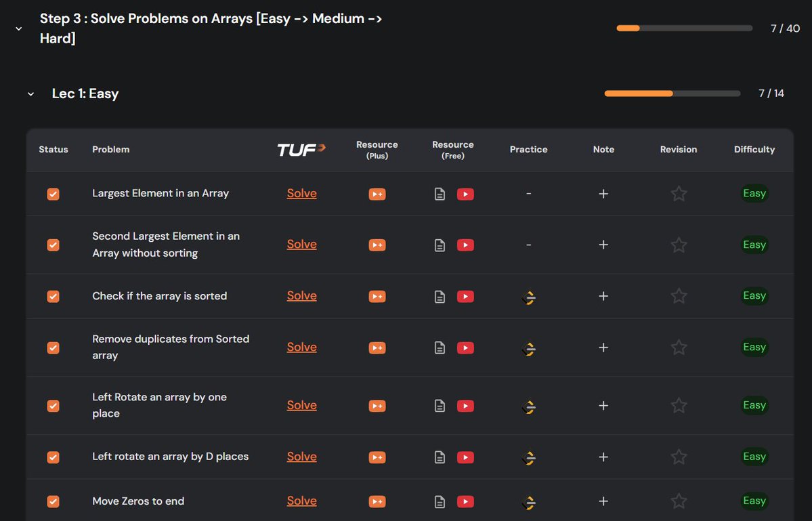
Task: Uncheck status for Move Zeros to end
Action: coord(53,501)
